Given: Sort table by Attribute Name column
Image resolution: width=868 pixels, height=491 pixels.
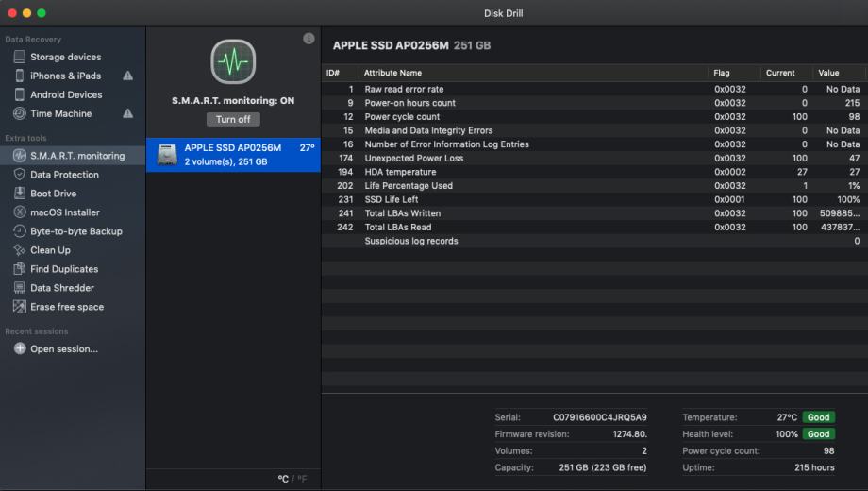Looking at the screenshot, I should pos(392,73).
